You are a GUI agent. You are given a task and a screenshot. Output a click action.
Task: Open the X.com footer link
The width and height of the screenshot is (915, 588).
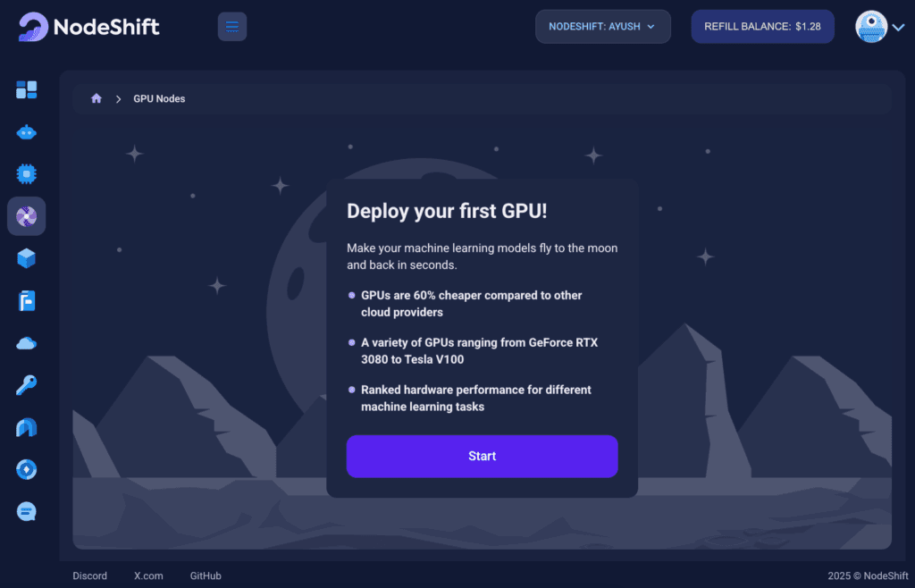pyautogui.click(x=149, y=575)
